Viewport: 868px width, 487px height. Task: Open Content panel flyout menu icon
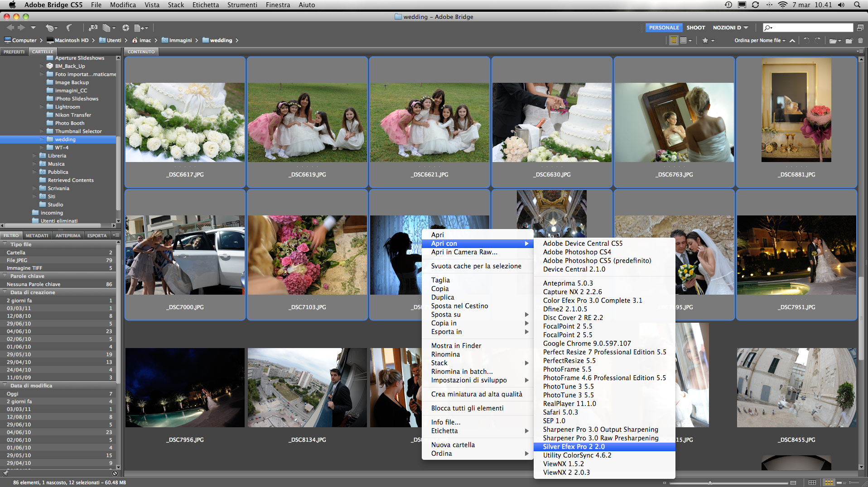[x=860, y=52]
